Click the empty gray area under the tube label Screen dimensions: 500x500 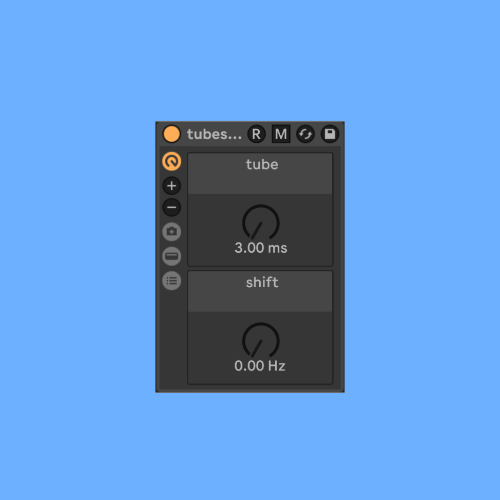click(x=260, y=183)
